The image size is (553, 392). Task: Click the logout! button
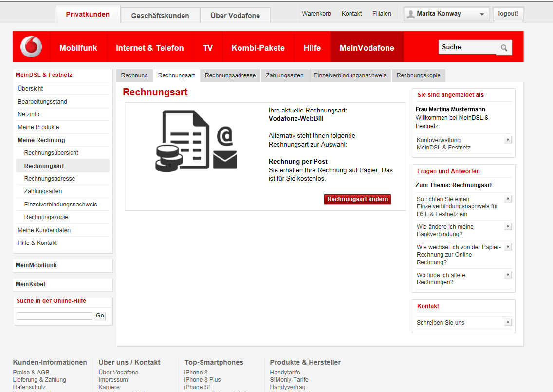pos(508,13)
